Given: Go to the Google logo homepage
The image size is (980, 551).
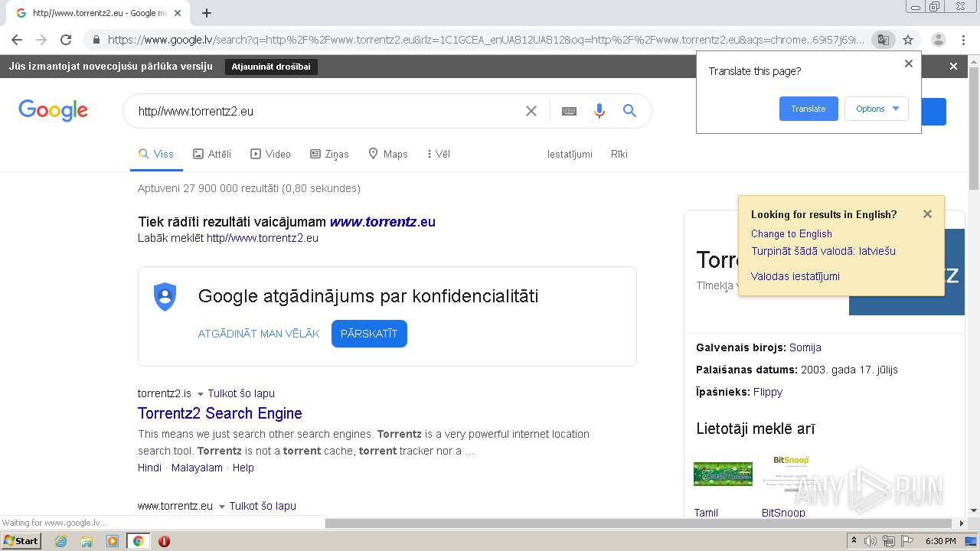Looking at the screenshot, I should point(54,110).
